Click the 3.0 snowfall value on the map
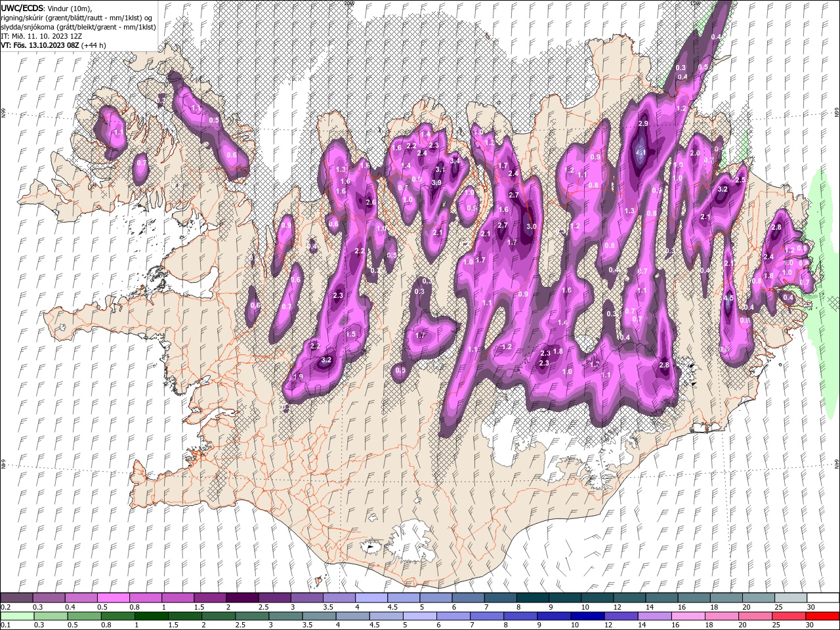This screenshot has width=840, height=630. [532, 226]
